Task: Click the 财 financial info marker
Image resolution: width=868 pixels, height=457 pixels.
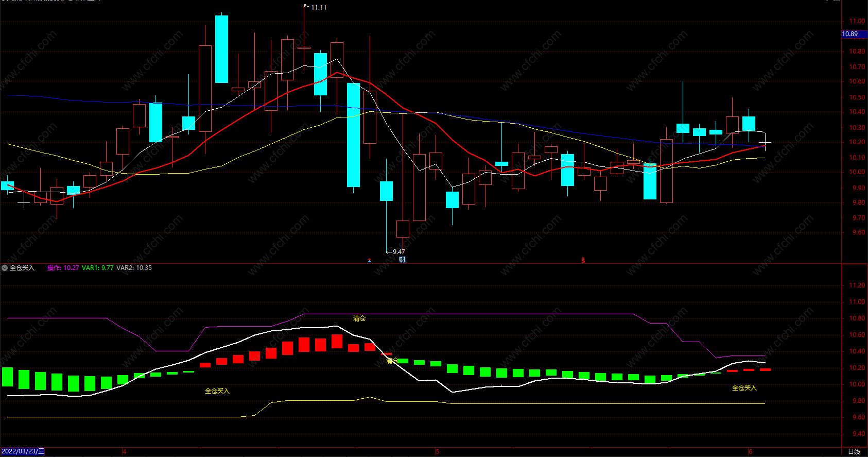Action: point(402,260)
